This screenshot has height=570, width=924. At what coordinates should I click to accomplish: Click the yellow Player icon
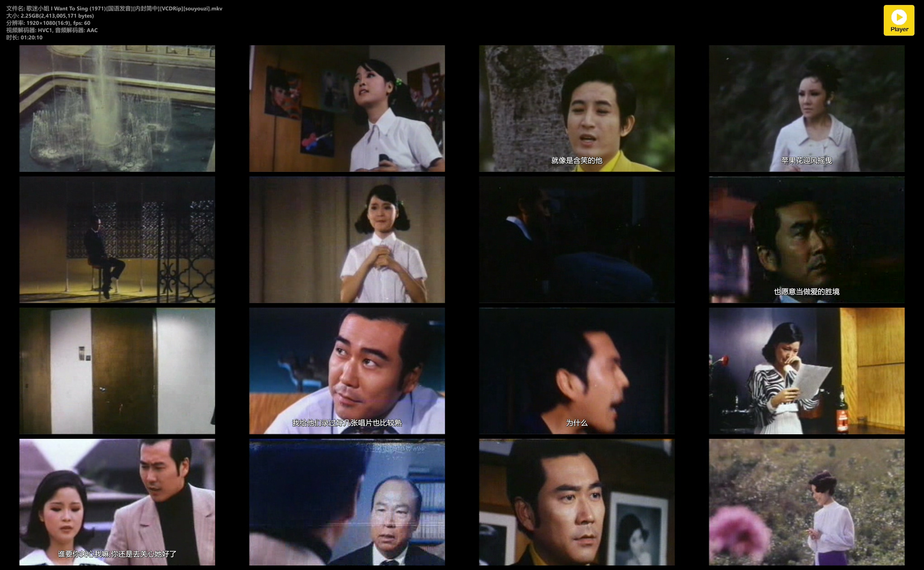[x=899, y=20]
